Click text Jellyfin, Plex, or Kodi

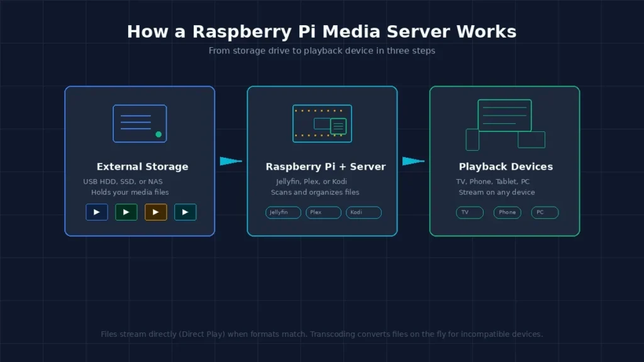(x=311, y=182)
